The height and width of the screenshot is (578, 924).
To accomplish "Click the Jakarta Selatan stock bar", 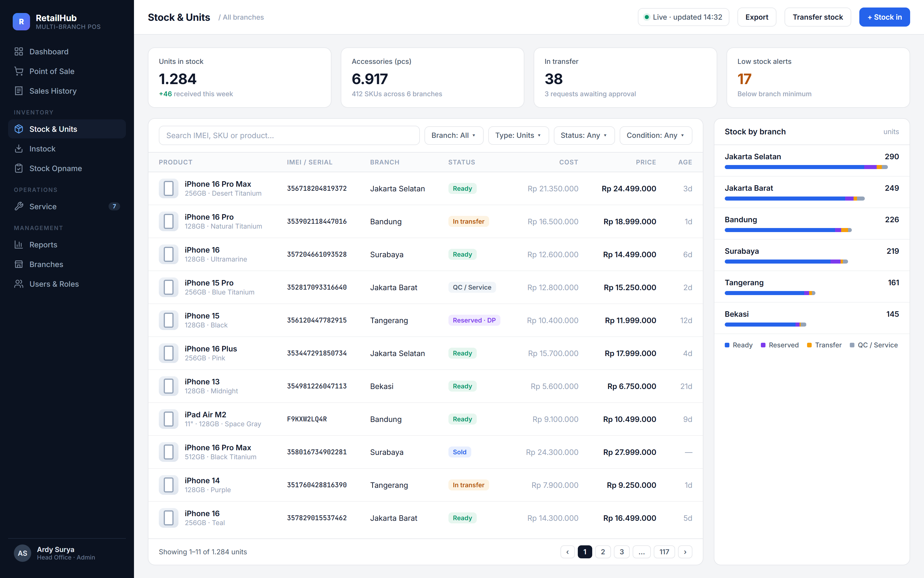I will click(x=806, y=167).
